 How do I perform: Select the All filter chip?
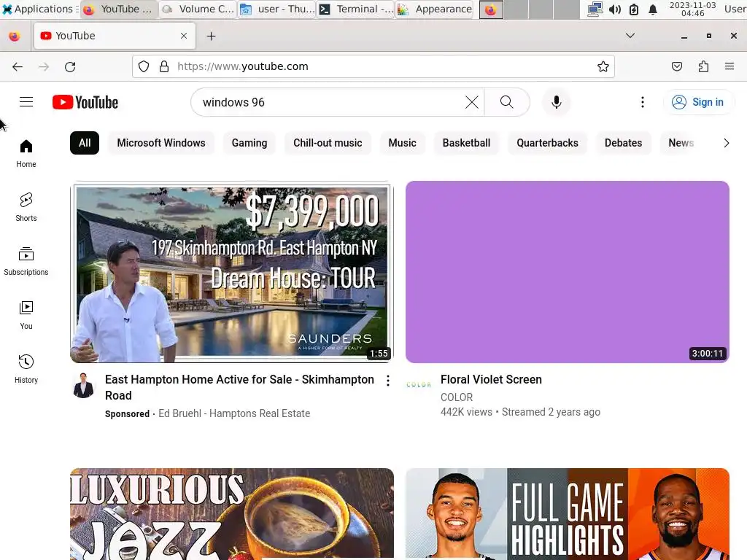pyautogui.click(x=85, y=143)
